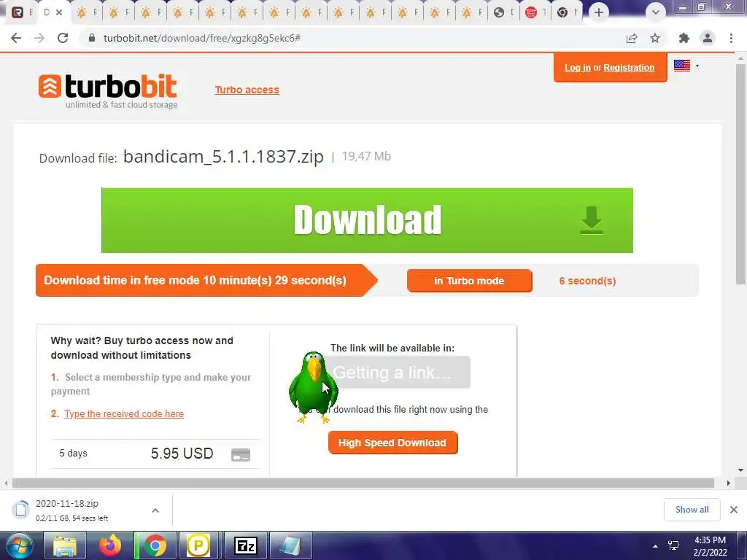Click the vertical page scrollbar thumb
This screenshot has height=560, width=747.
(741, 174)
